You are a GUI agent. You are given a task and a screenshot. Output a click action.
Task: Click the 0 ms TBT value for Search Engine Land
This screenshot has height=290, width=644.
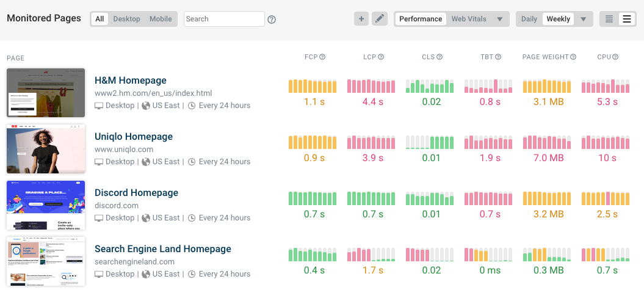(x=490, y=270)
